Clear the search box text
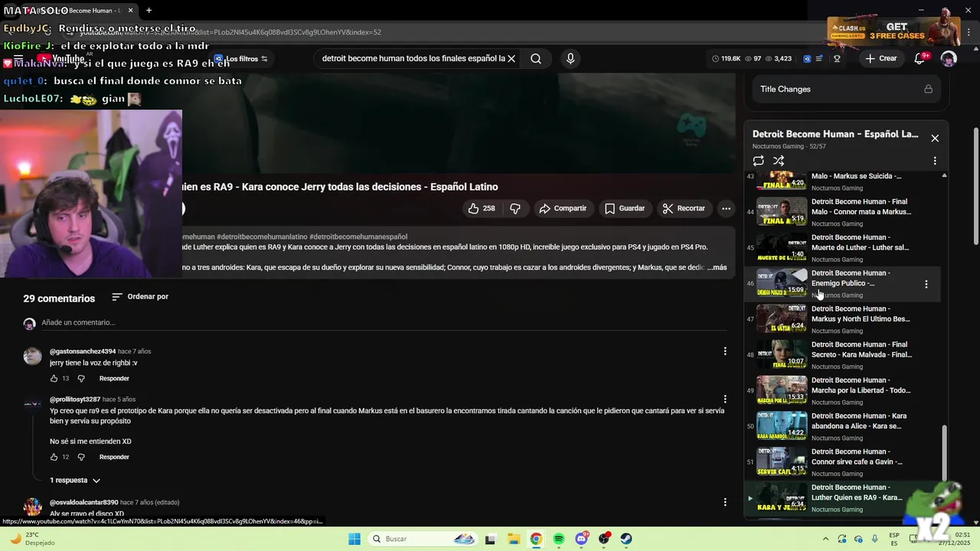The height and width of the screenshot is (551, 980). pyautogui.click(x=511, y=58)
